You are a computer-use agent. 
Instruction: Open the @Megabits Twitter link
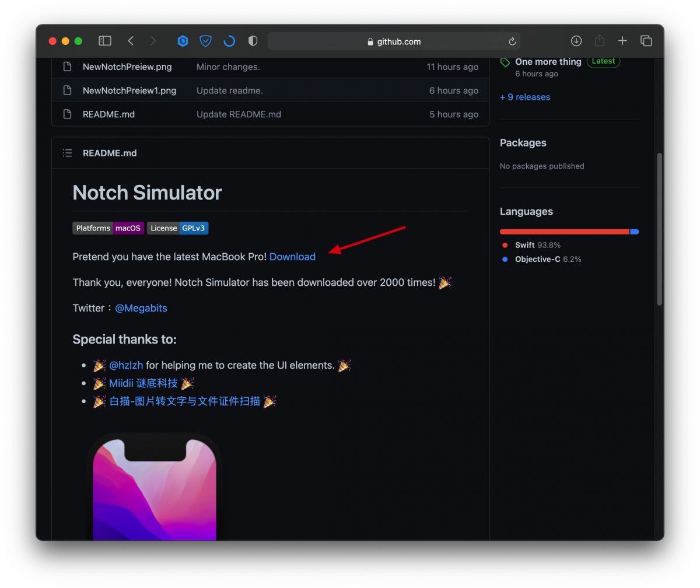pyautogui.click(x=141, y=308)
